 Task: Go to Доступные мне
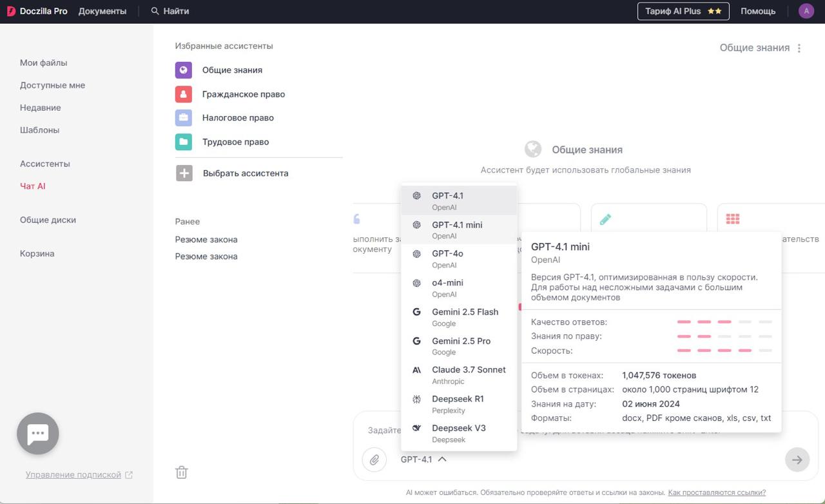52,85
